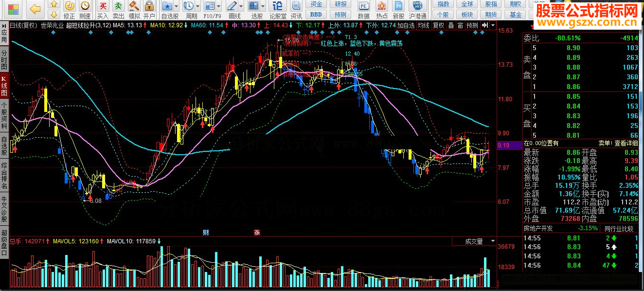Click the 基金 funds button
Viewport: 644px width, 291px height.
516,15
